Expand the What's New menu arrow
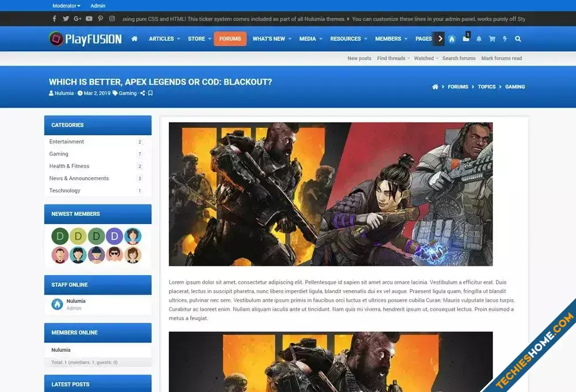The image size is (576, 392). [290, 39]
